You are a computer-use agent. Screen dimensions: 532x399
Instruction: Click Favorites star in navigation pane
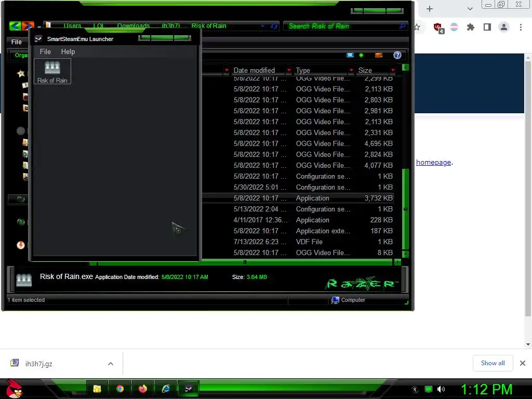click(x=21, y=73)
